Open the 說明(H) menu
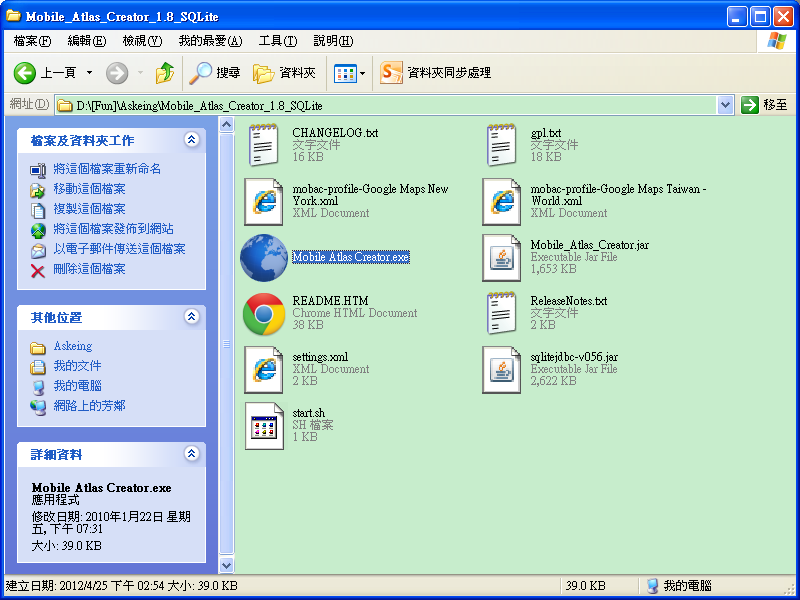 click(x=333, y=41)
